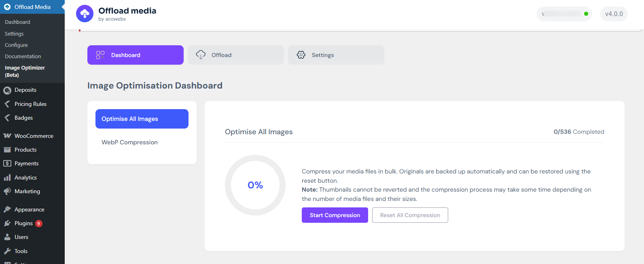Click the Optimise All Images panel heading

[x=259, y=132]
